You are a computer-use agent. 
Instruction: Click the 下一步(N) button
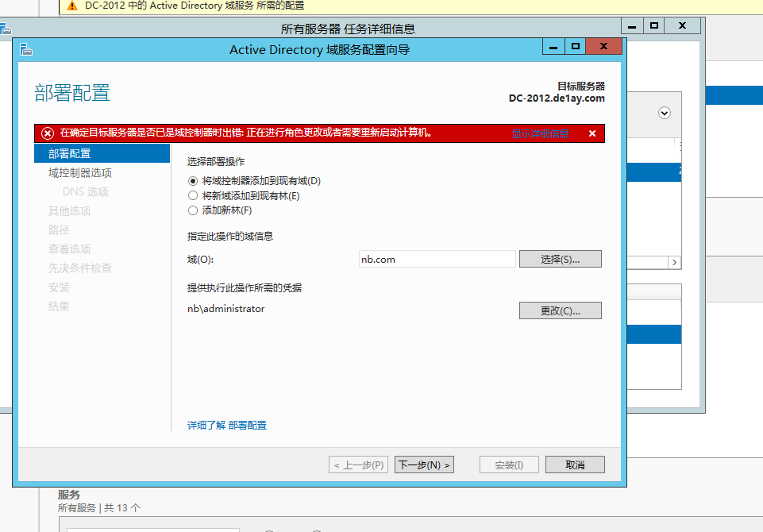pyautogui.click(x=424, y=465)
